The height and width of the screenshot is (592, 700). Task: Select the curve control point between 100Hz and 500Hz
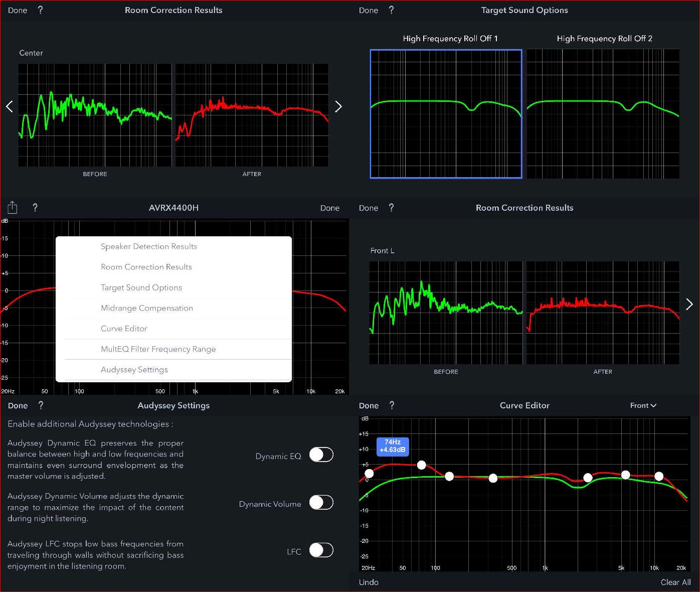tap(493, 478)
